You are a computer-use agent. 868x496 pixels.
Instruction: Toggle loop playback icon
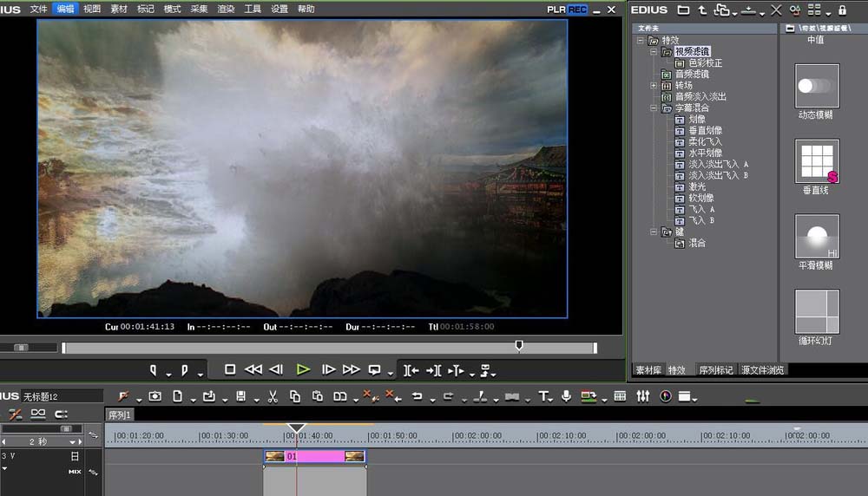[375, 370]
